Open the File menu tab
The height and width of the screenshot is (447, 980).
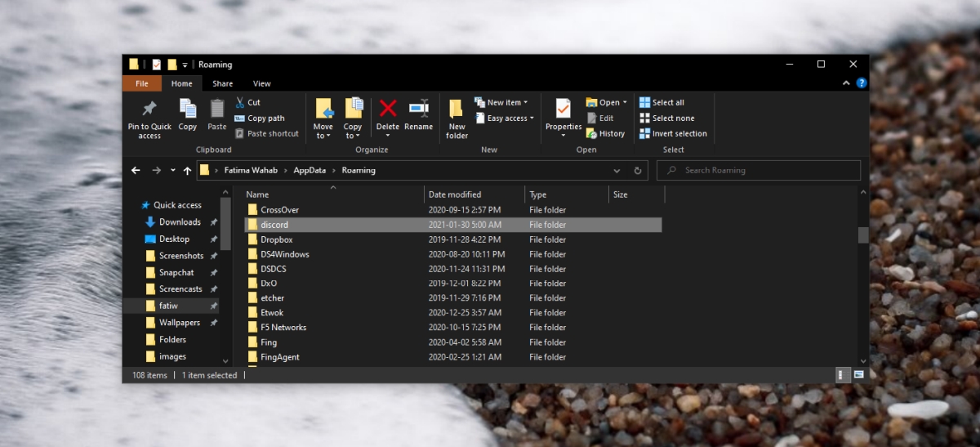(x=142, y=83)
